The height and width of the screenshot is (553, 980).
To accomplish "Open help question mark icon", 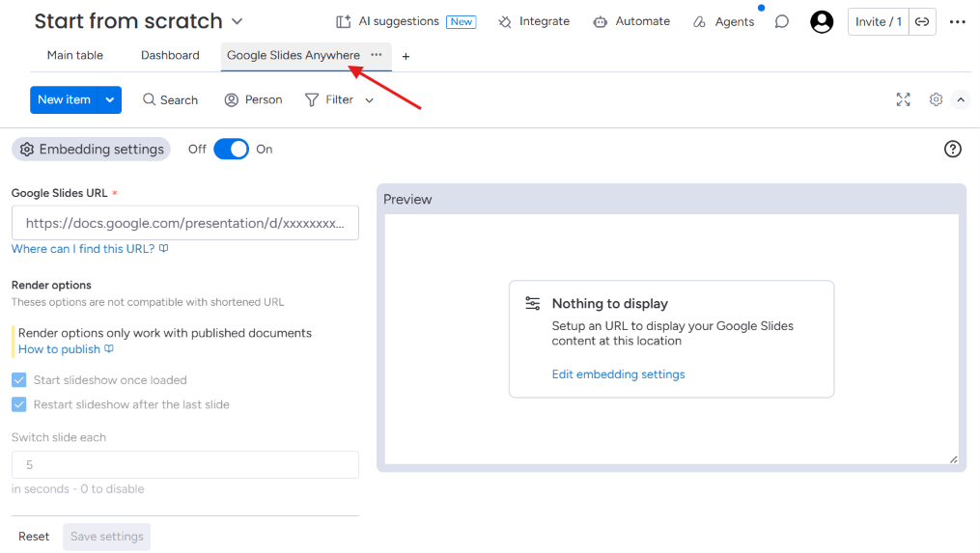I will tap(953, 149).
